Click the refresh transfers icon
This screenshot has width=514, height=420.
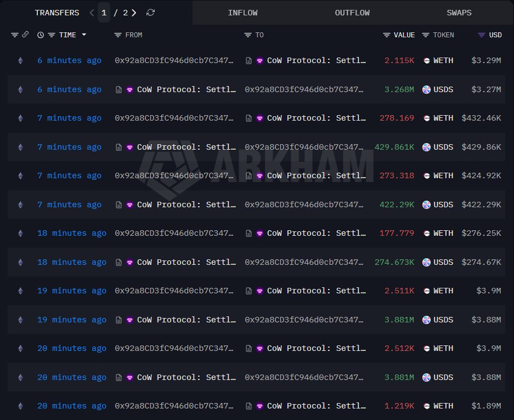(150, 13)
